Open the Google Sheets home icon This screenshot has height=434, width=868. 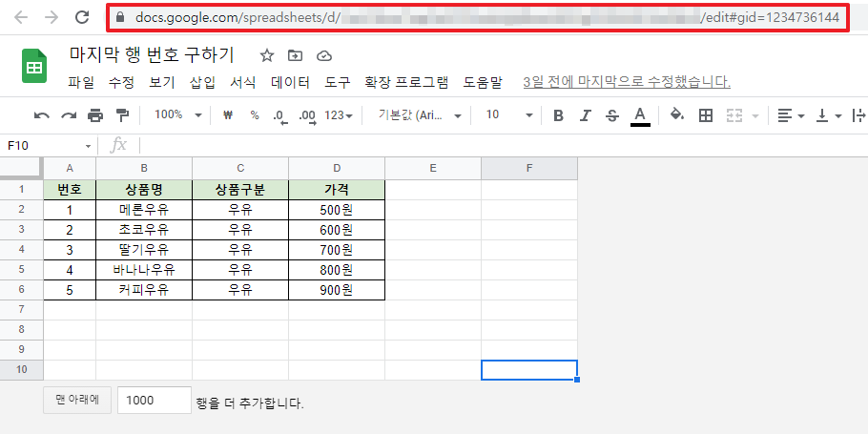coord(34,66)
